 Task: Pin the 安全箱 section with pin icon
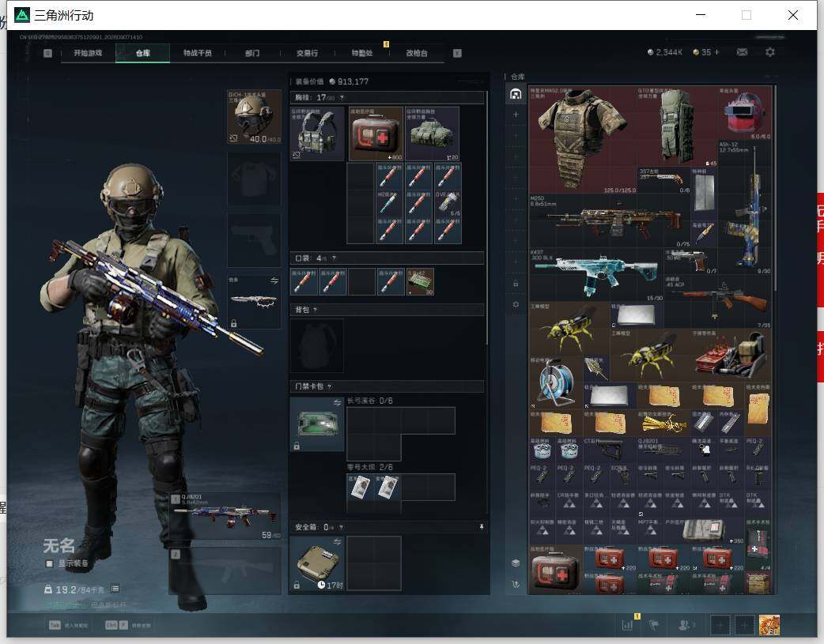point(481,527)
